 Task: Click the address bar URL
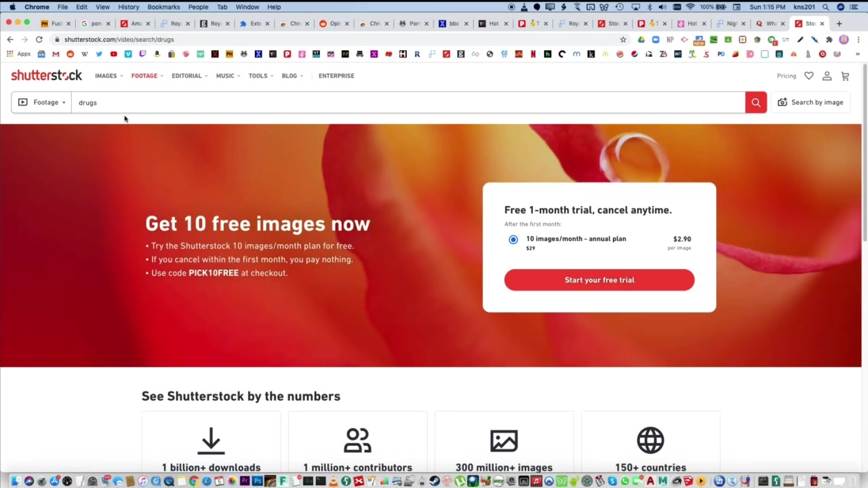(x=119, y=39)
